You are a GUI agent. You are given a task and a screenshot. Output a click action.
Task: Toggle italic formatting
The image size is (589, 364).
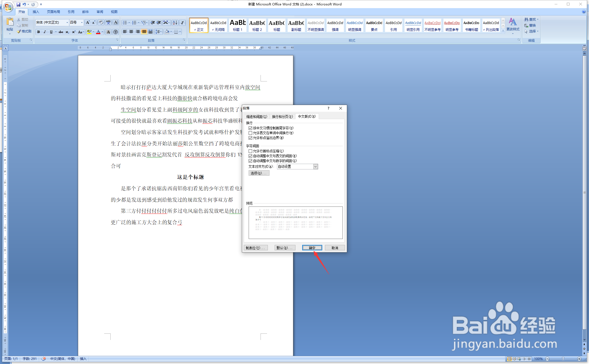45,32
